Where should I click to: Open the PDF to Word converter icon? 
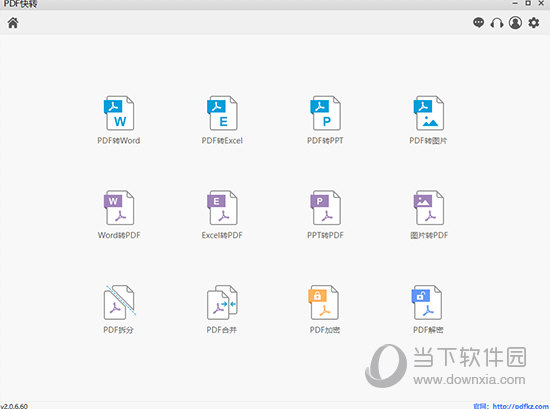coord(119,113)
